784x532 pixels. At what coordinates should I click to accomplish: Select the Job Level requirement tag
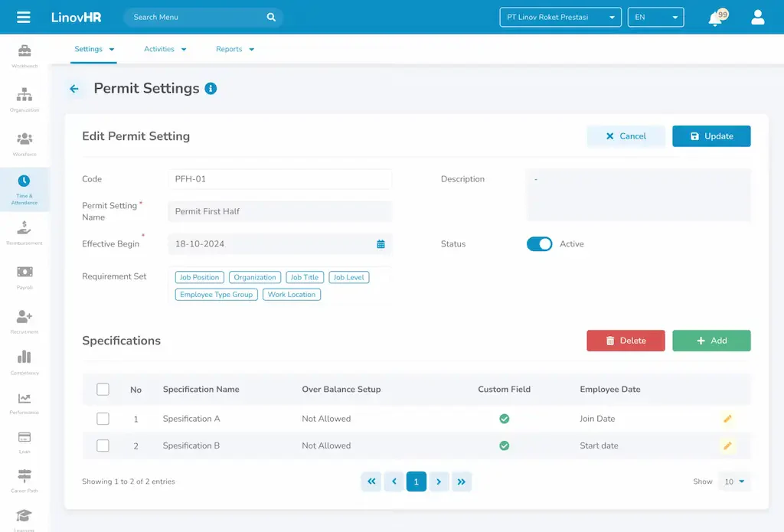pyautogui.click(x=349, y=278)
